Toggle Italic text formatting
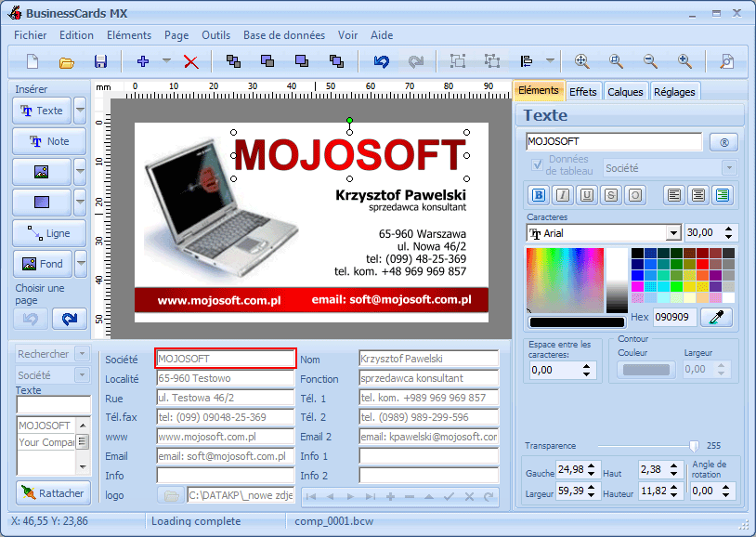This screenshot has height=537, width=756. (x=563, y=195)
